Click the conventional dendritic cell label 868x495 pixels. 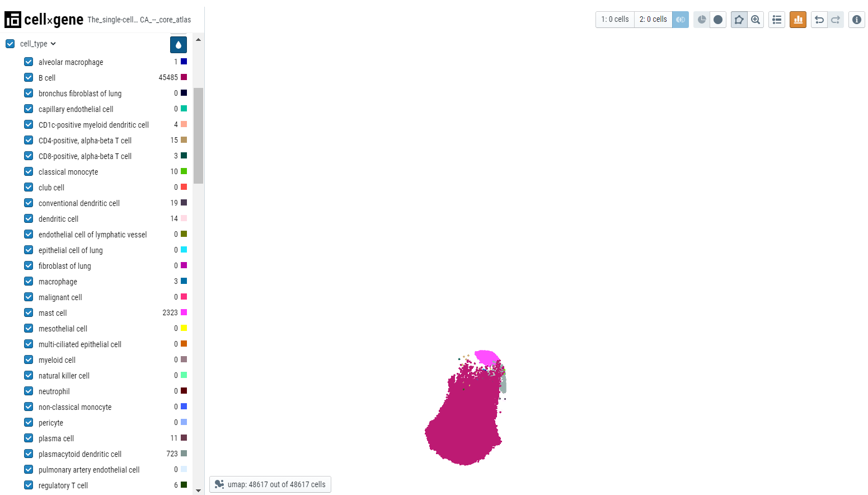tap(79, 203)
